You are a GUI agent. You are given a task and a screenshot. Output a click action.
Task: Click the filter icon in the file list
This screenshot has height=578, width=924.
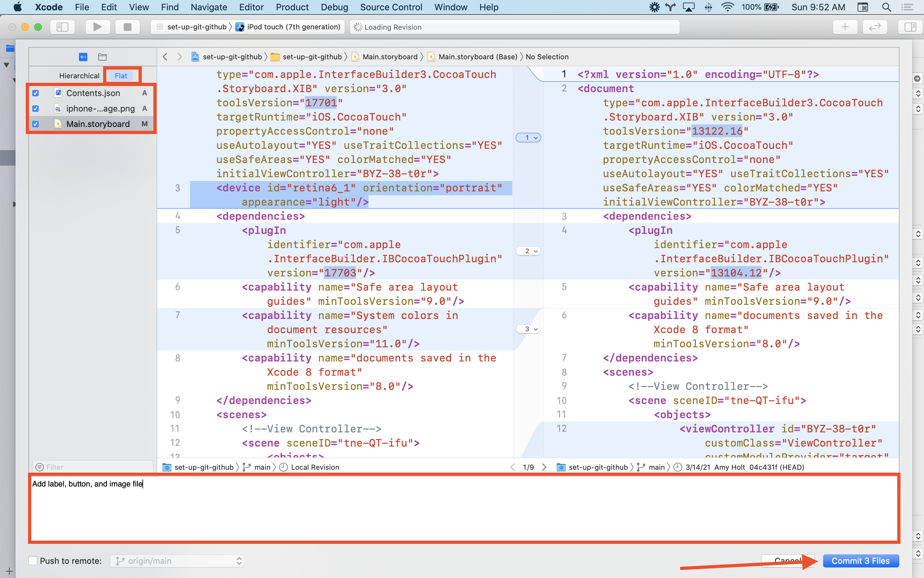(39, 467)
